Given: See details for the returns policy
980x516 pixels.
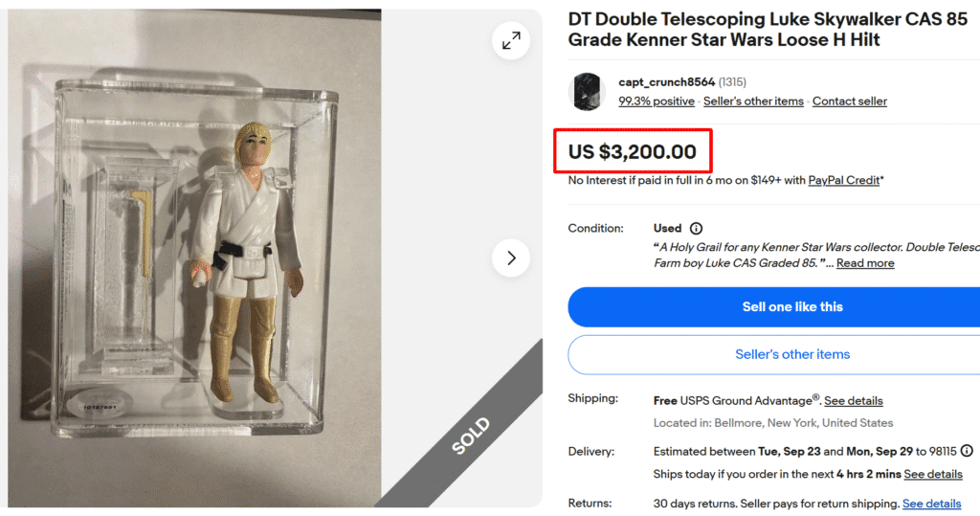Looking at the screenshot, I should tap(932, 504).
